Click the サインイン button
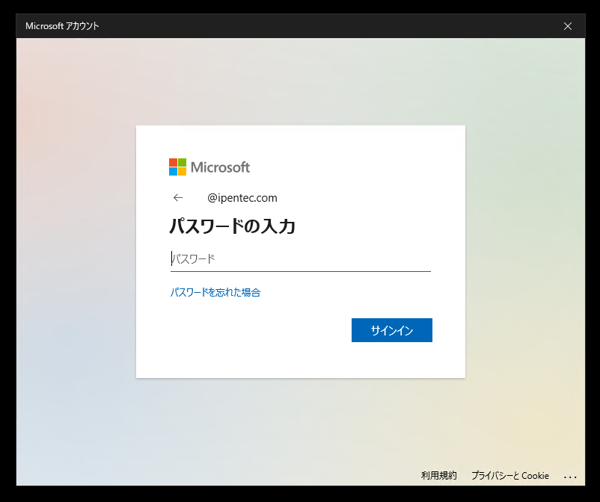600x502 pixels. coord(392,330)
